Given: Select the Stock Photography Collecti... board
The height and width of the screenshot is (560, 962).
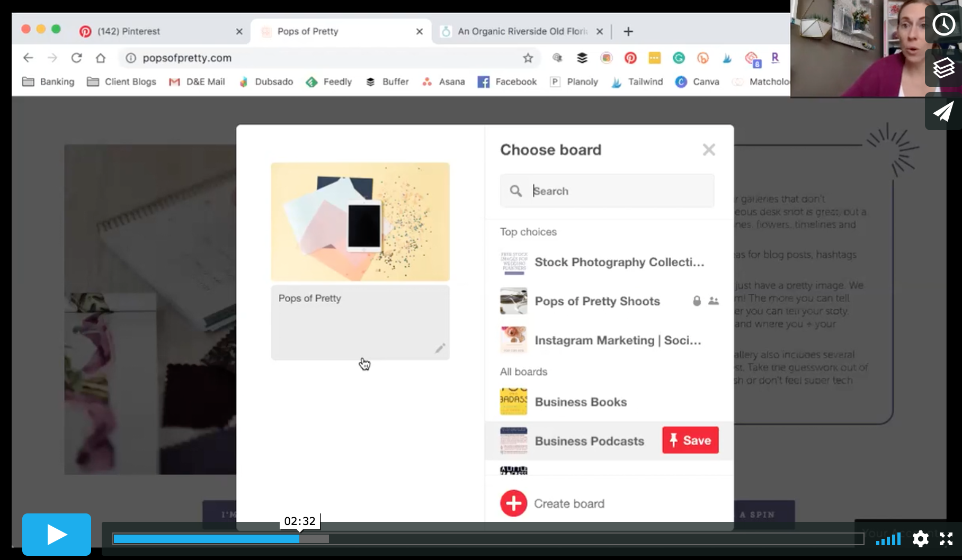Looking at the screenshot, I should tap(609, 262).
